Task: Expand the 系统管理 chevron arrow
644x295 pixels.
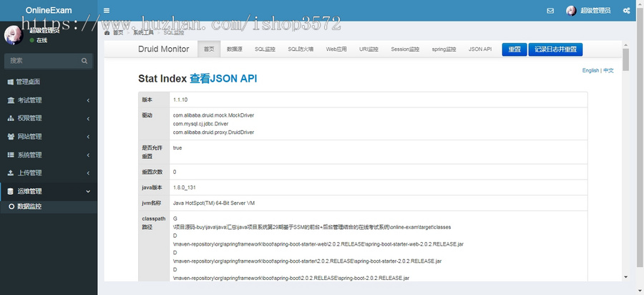Action: [x=88, y=155]
